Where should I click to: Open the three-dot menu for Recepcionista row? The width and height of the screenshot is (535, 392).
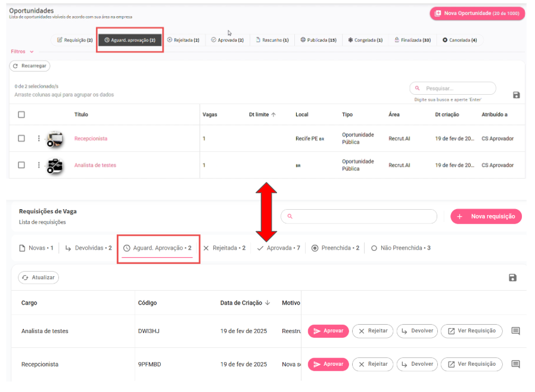[39, 138]
